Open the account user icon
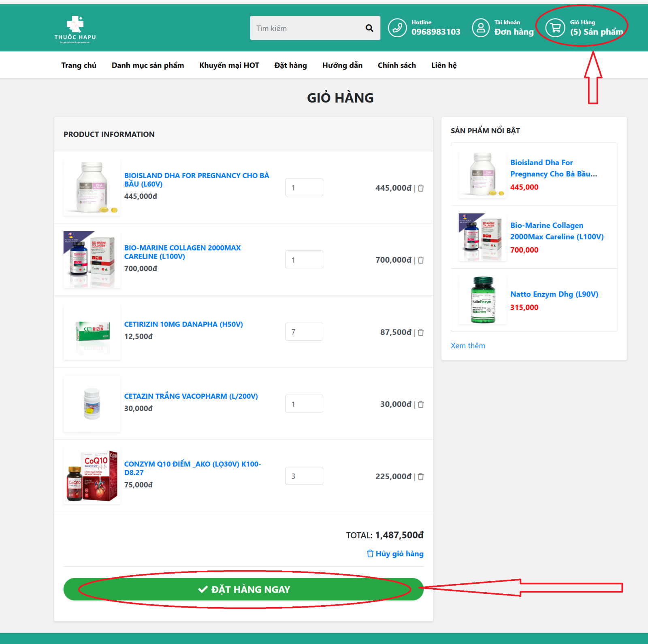The height and width of the screenshot is (644, 648). click(x=481, y=28)
